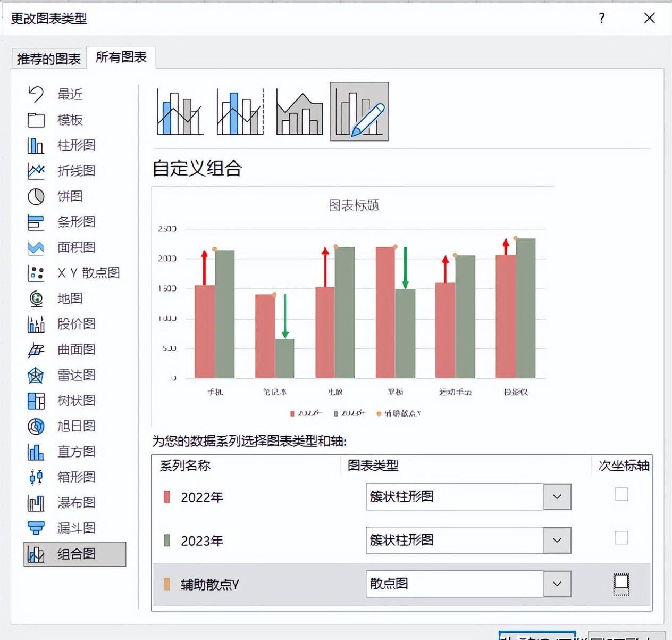Viewport: 672px width, 640px height.
Task: Open chart type dropdown arrow for 2023年
Action: (557, 541)
